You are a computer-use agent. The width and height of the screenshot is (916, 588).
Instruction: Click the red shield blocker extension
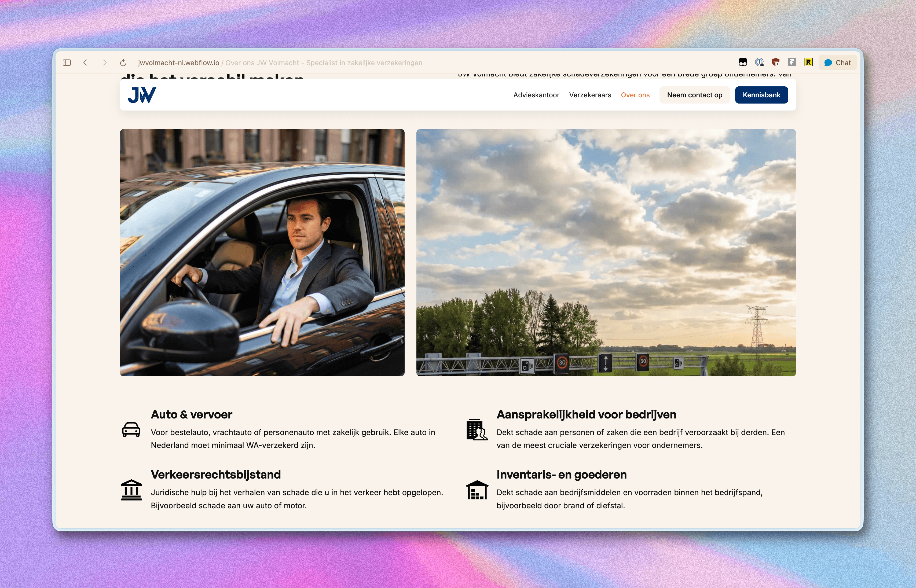[x=775, y=62]
